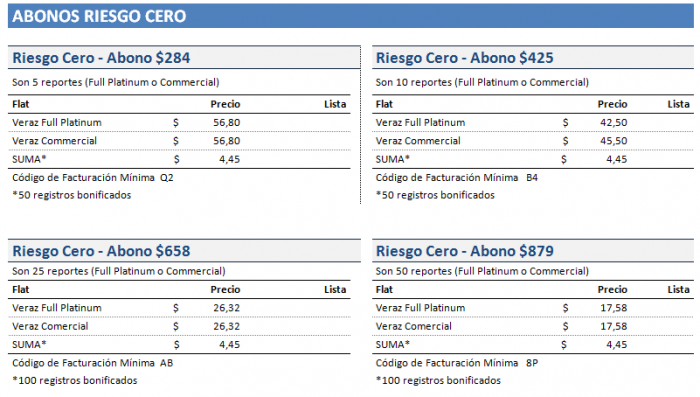Click '*100 registros bonificados' note under $879
This screenshot has width=700, height=397.
(438, 380)
